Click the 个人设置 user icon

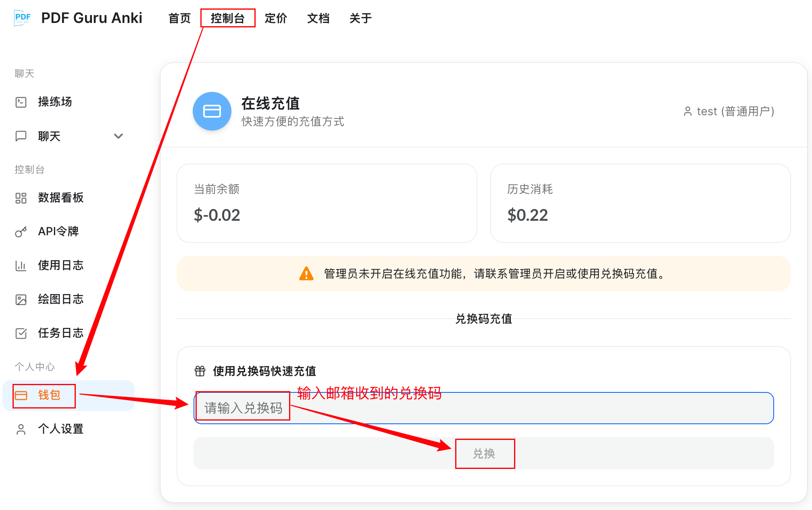point(21,429)
